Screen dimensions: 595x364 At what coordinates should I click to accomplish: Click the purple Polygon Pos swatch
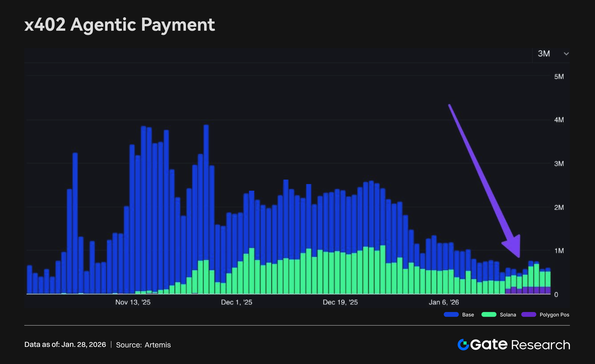529,315
